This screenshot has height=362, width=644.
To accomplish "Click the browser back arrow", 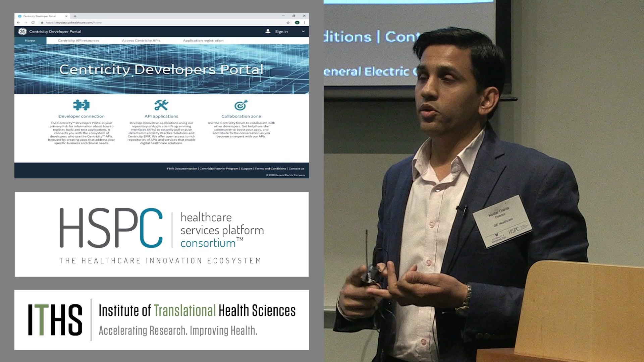I will coord(18,22).
